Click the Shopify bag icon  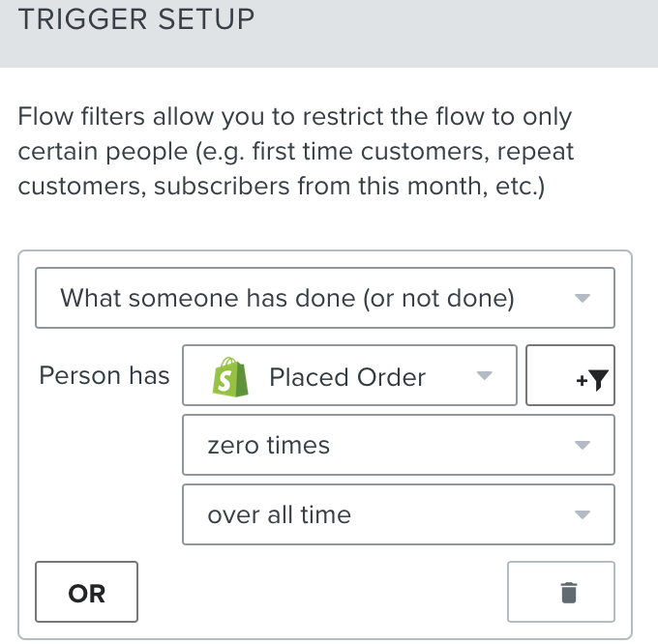point(228,376)
